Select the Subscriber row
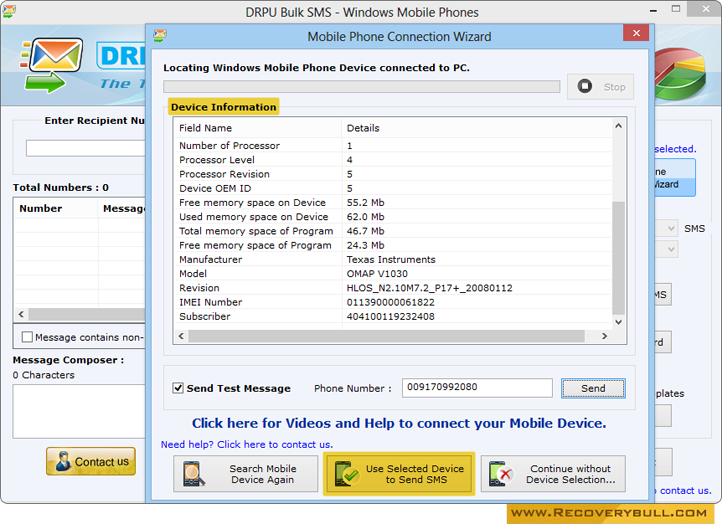Viewport: 722px width, 524px height. (393, 317)
